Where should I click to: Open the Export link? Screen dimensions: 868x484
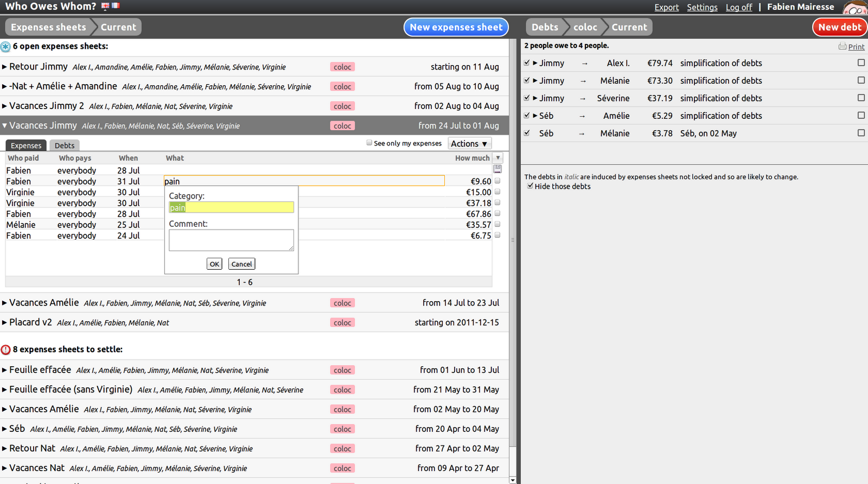pyautogui.click(x=666, y=7)
